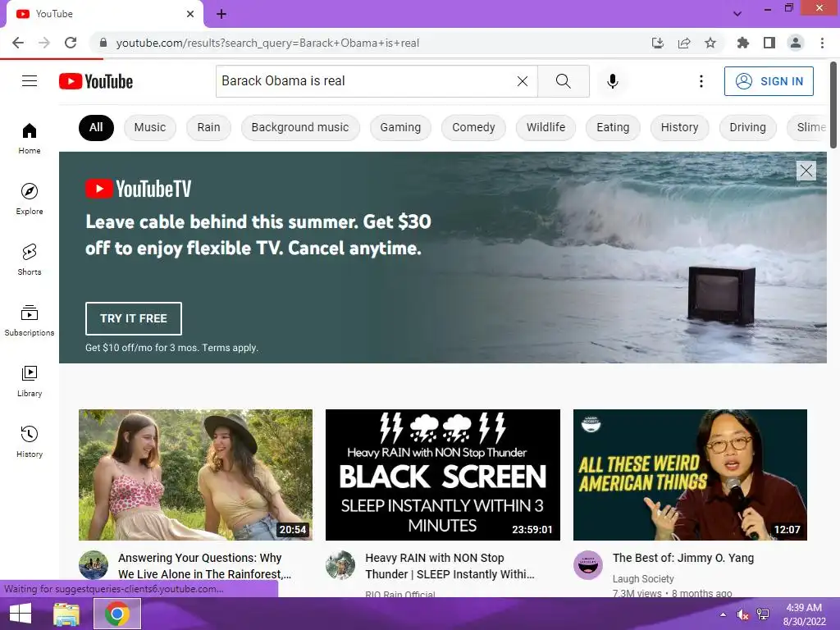The image size is (840, 630).
Task: Click the share page icon
Action: (684, 43)
